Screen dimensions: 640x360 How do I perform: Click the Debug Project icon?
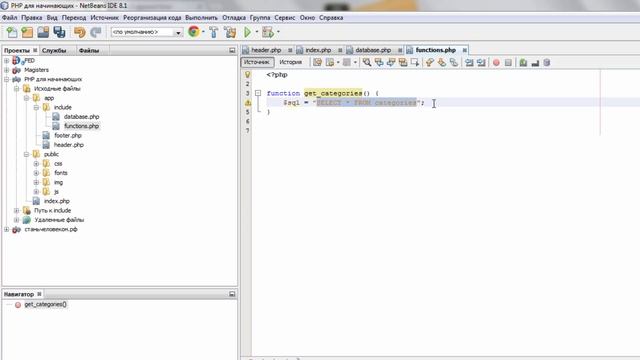(268, 32)
